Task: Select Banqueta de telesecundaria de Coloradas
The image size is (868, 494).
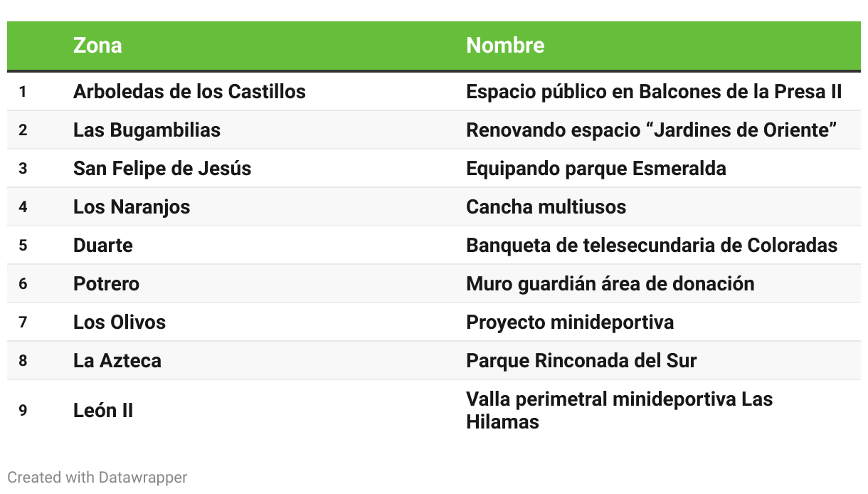Action: point(652,246)
